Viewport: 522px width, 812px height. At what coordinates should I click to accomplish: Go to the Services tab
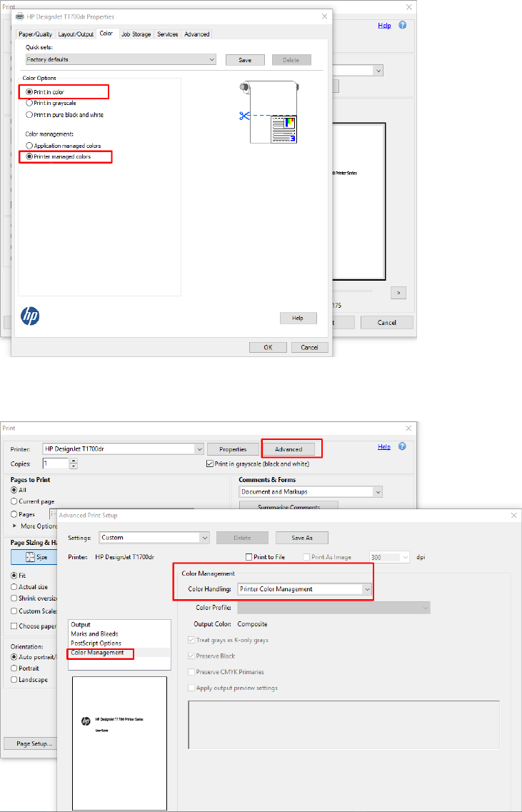[x=167, y=34]
